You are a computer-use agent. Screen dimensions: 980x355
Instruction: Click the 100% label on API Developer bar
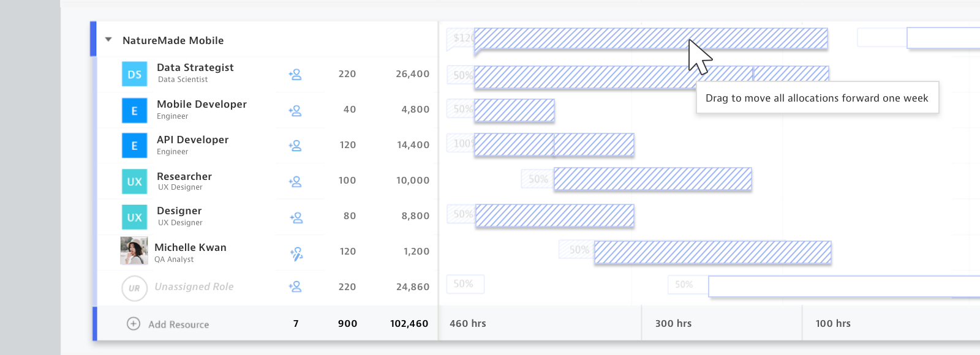pyautogui.click(x=462, y=144)
